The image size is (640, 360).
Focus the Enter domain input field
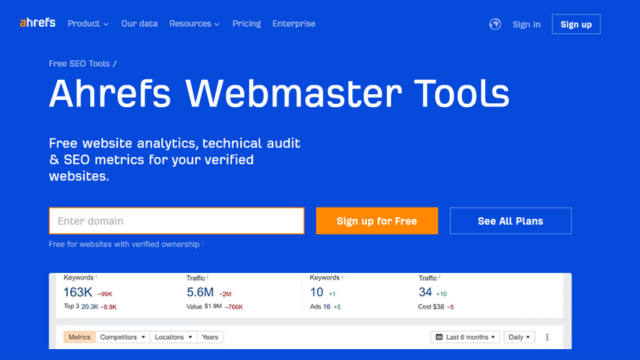(x=176, y=221)
